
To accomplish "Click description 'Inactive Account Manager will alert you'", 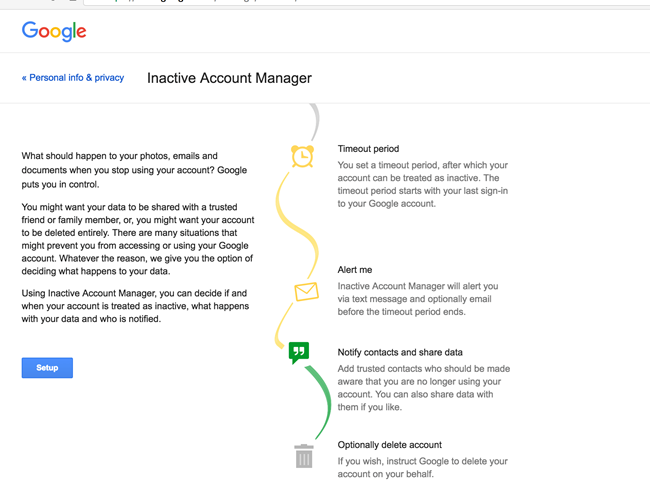I will [418, 299].
